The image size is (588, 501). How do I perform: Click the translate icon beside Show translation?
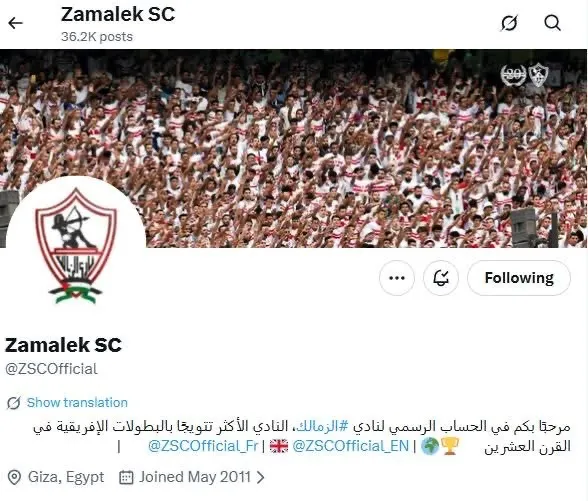(14, 403)
